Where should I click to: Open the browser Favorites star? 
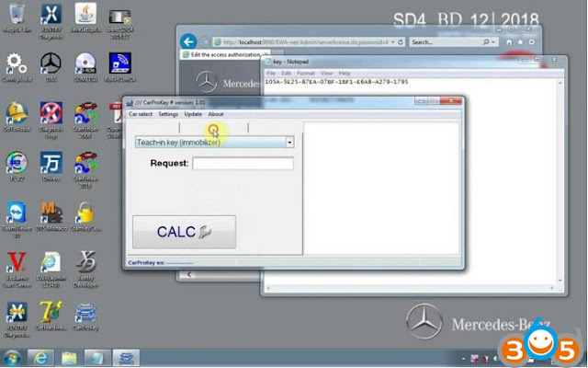520,42
